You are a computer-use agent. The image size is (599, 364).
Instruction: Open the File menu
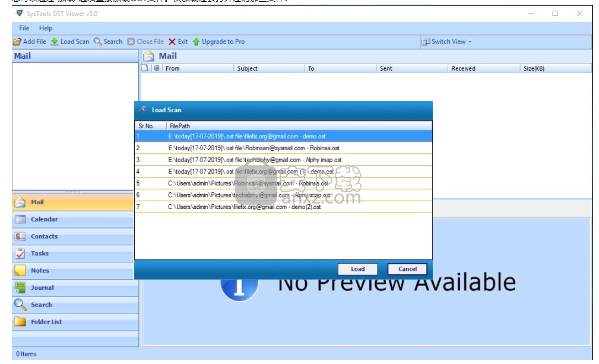click(x=24, y=29)
